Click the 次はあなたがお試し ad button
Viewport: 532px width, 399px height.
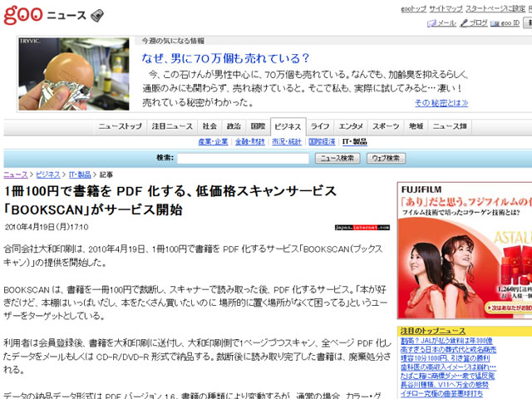508,308
